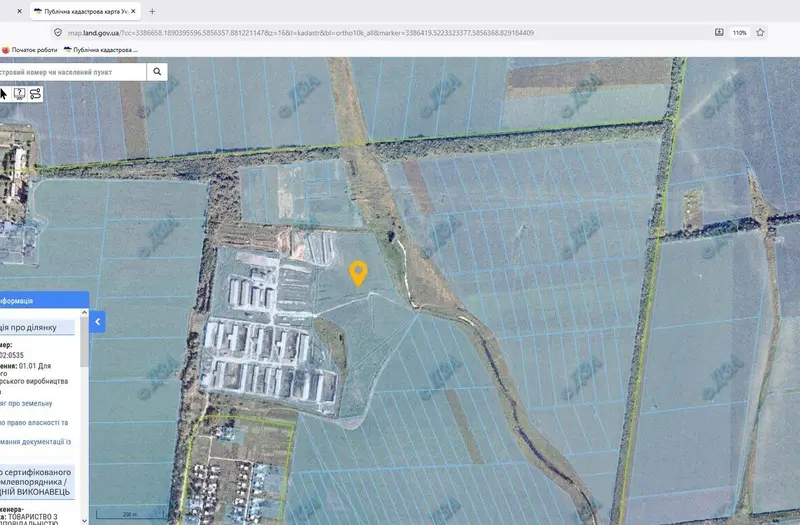Close the first browser tab

(19, 11)
